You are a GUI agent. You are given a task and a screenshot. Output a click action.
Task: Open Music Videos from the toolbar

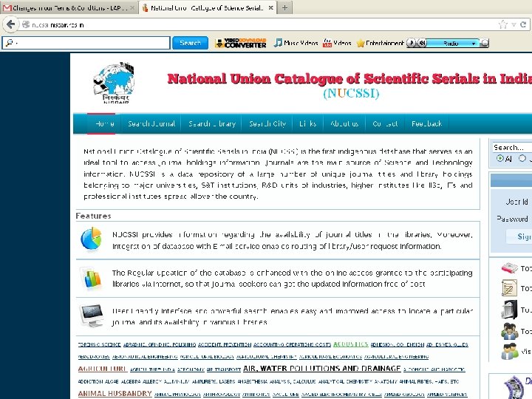296,43
